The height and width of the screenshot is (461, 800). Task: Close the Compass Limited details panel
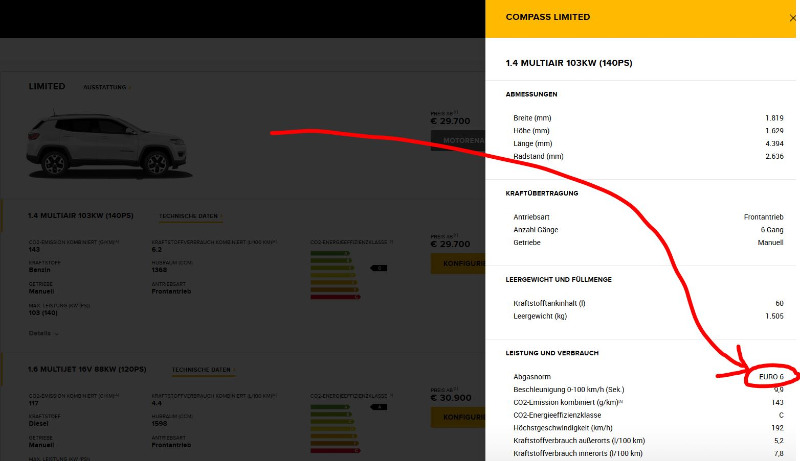[792, 18]
